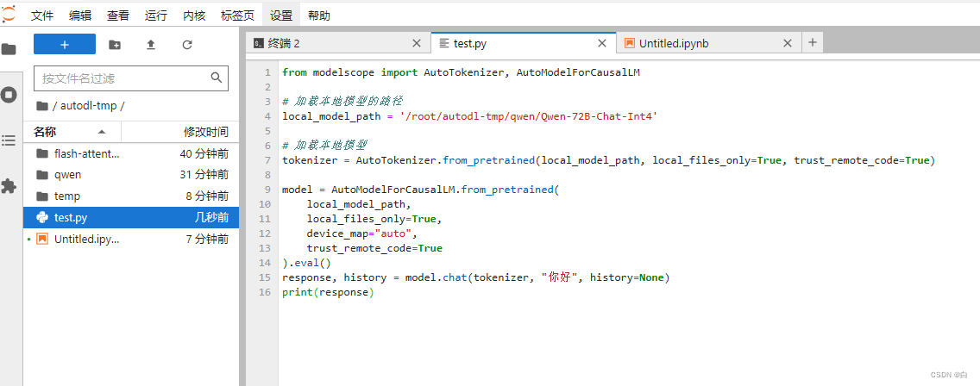
Task: Click the search magnifier icon in filter box
Action: [217, 78]
